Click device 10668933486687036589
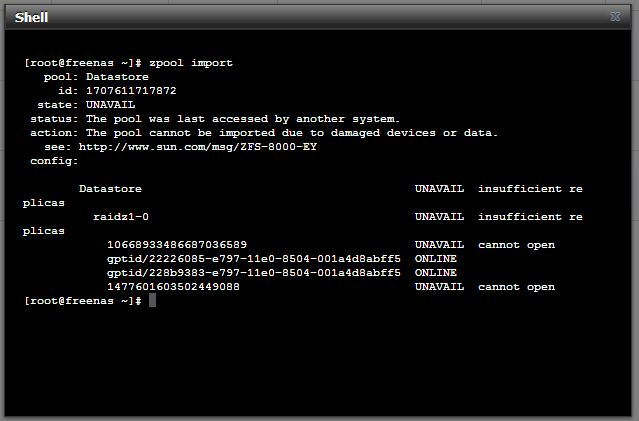This screenshot has width=639, height=421. click(x=177, y=245)
